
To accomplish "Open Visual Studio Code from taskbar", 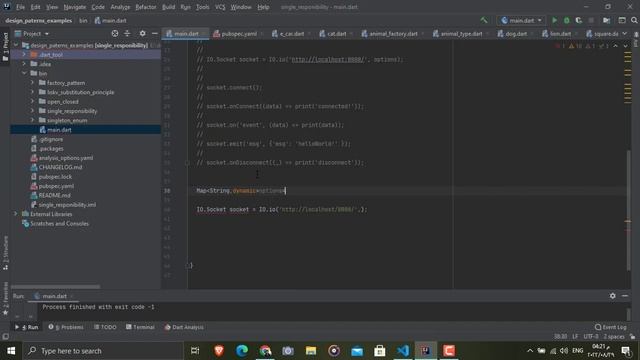I will 403,351.
